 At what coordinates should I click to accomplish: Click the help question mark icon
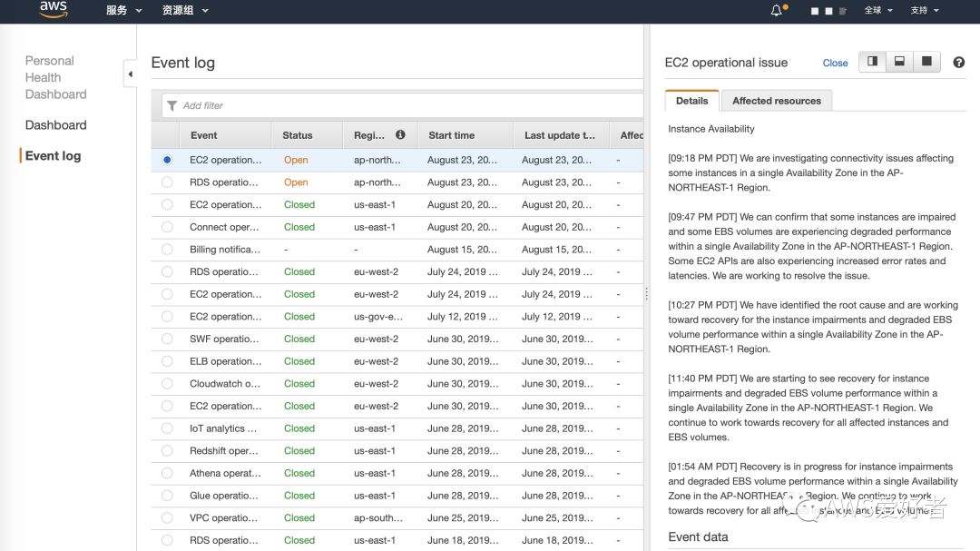[x=959, y=63]
